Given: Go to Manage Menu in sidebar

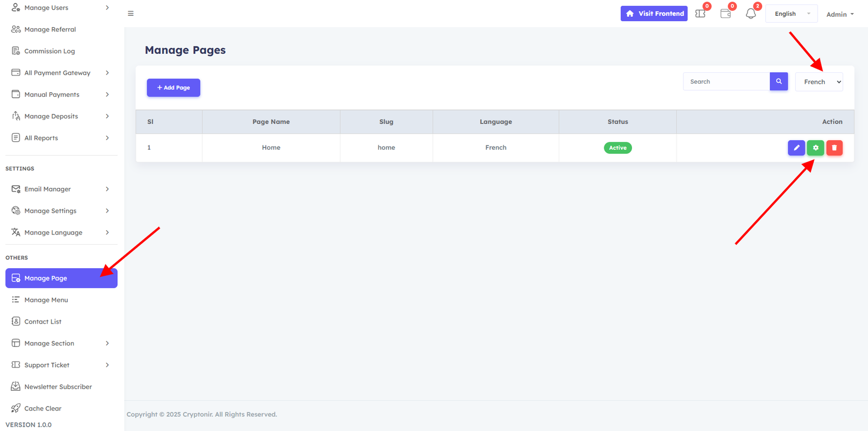Looking at the screenshot, I should pos(46,300).
